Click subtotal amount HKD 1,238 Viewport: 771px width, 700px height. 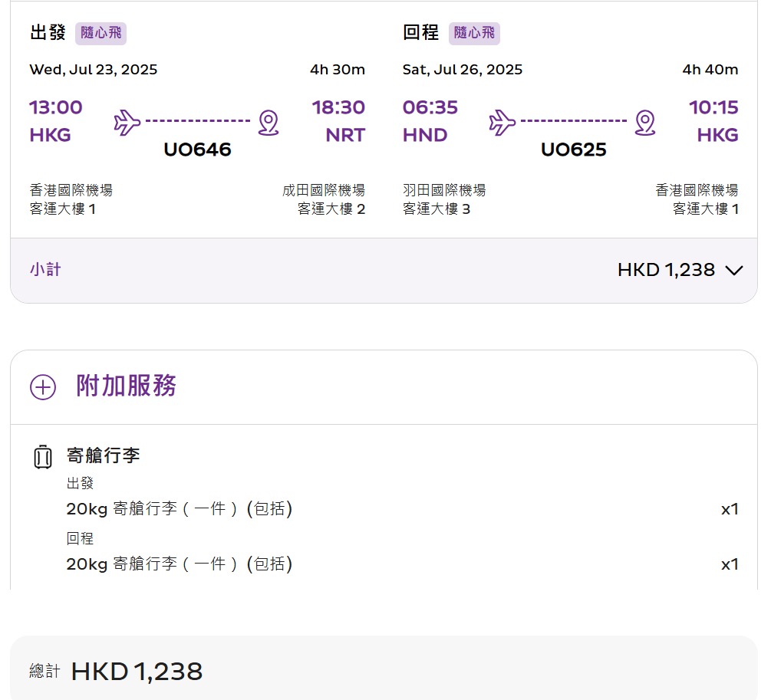point(665,270)
